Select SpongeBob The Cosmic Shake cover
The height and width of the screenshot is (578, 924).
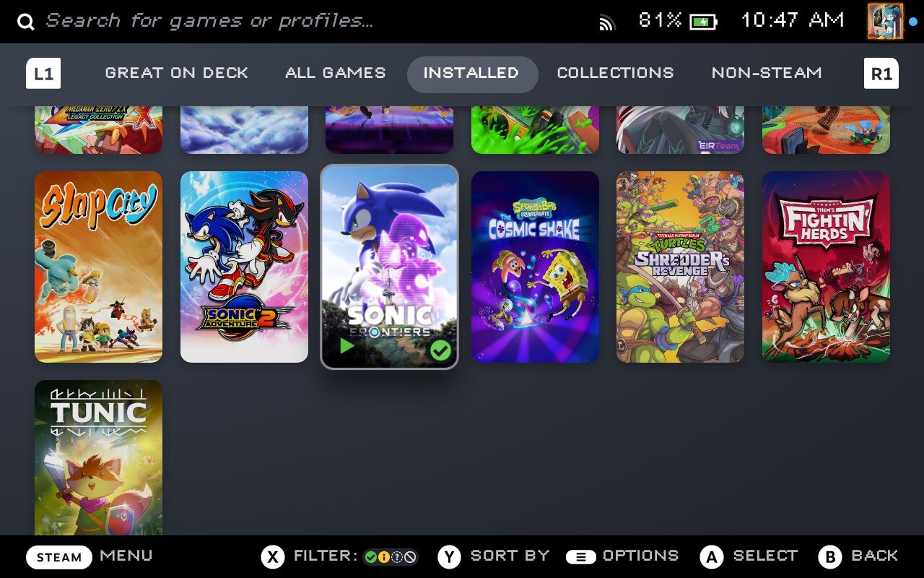click(535, 267)
